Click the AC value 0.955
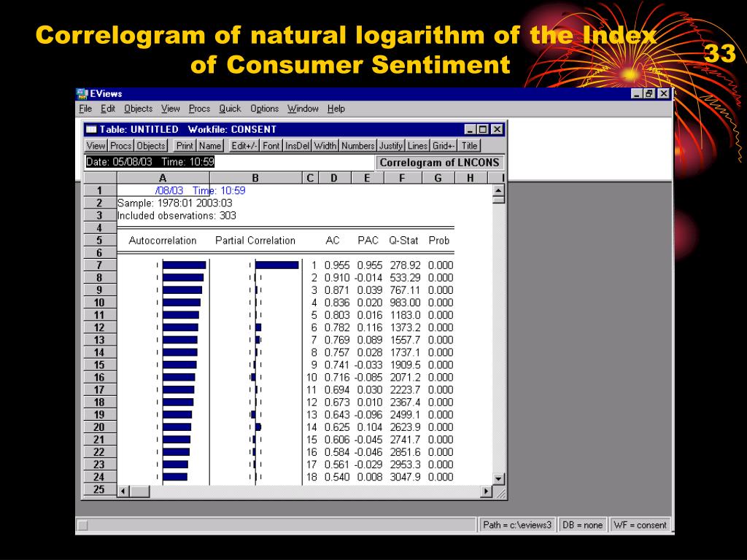747x560 pixels. point(337,265)
